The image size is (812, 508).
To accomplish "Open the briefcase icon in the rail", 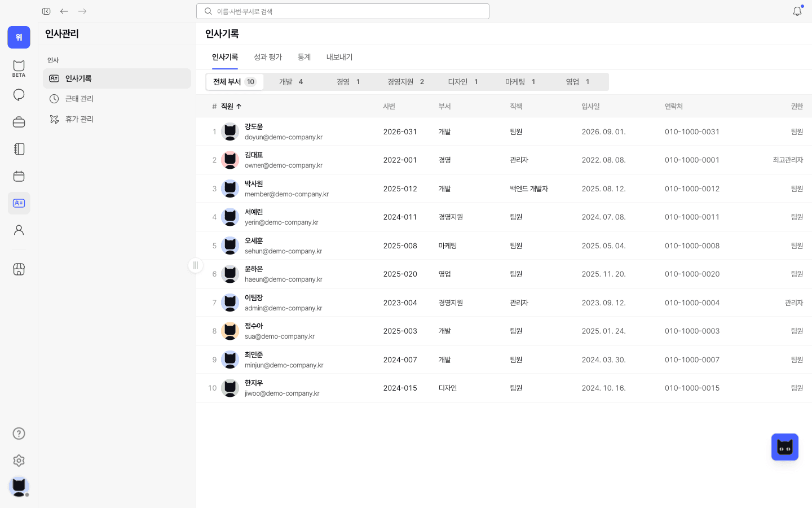I will pos(19,122).
